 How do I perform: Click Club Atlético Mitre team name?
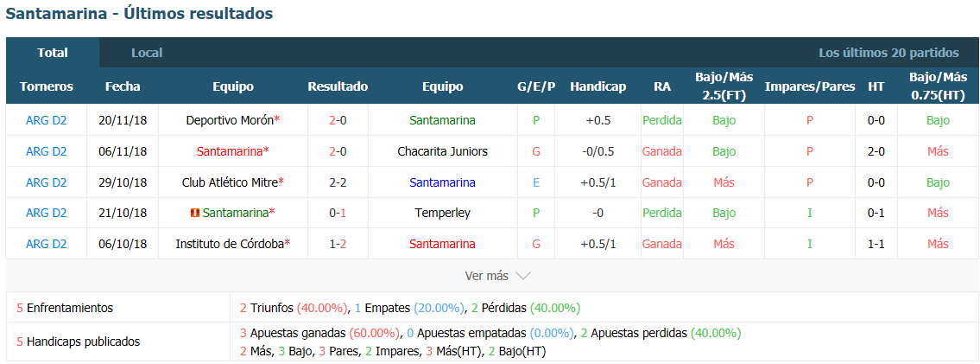[230, 182]
